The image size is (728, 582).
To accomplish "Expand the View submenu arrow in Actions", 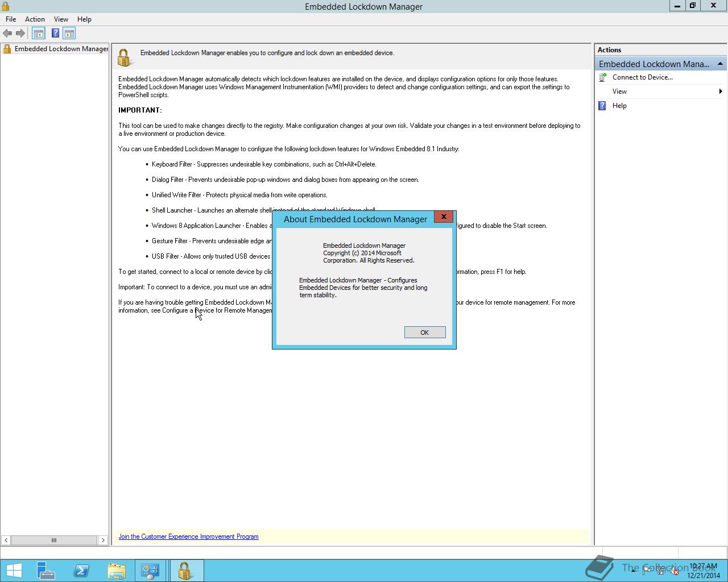I will coord(721,92).
